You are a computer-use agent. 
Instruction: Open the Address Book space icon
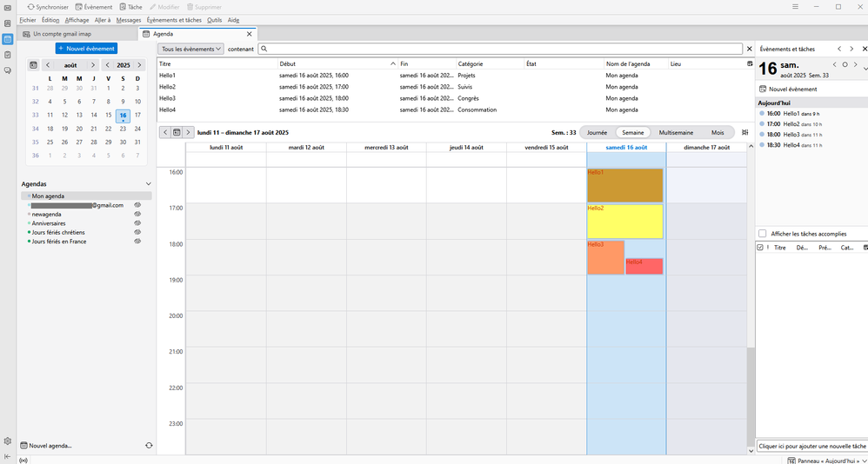(x=7, y=23)
